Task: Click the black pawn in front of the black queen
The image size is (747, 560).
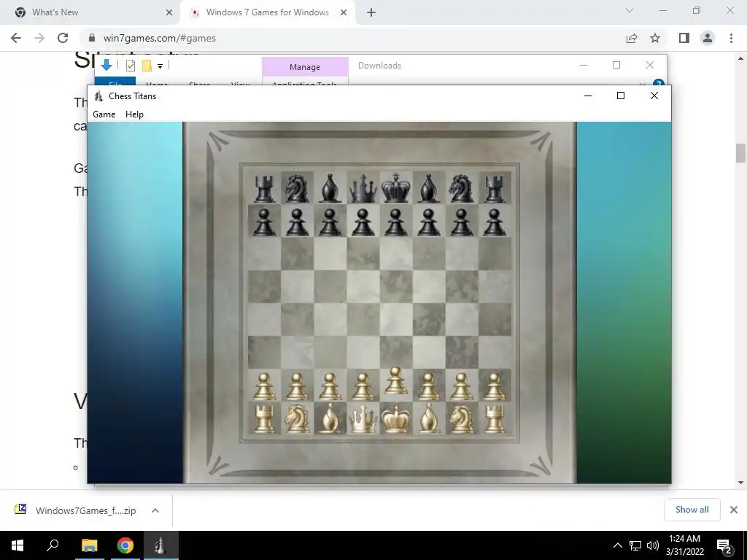Action: coord(363,222)
